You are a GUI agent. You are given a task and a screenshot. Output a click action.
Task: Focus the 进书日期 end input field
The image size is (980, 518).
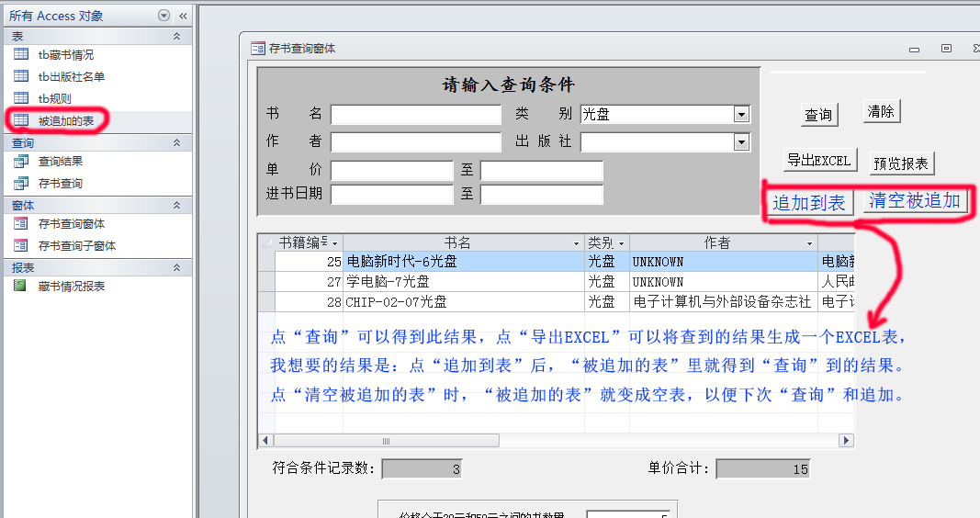(x=542, y=194)
